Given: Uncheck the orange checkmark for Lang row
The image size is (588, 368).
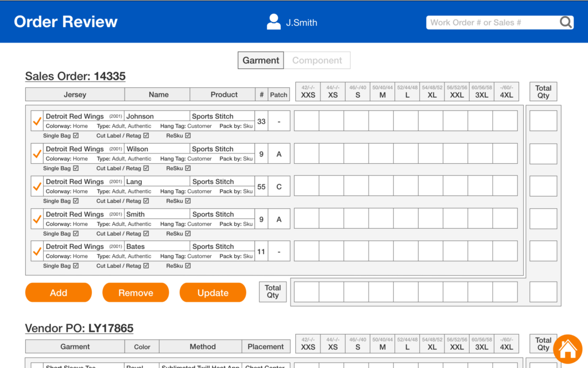Looking at the screenshot, I should tap(37, 186).
